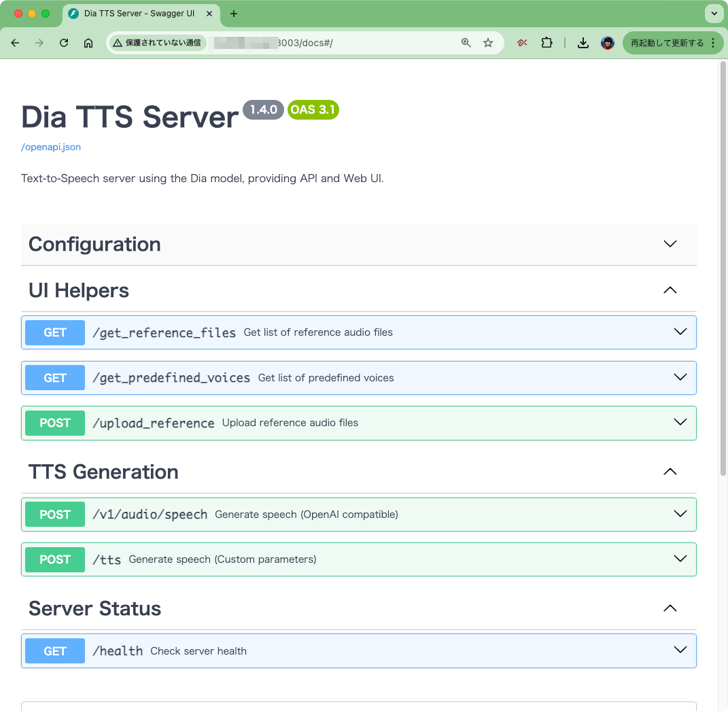Click the 1.4.0 version badge
Image resolution: width=728 pixels, height=711 pixels.
click(263, 109)
